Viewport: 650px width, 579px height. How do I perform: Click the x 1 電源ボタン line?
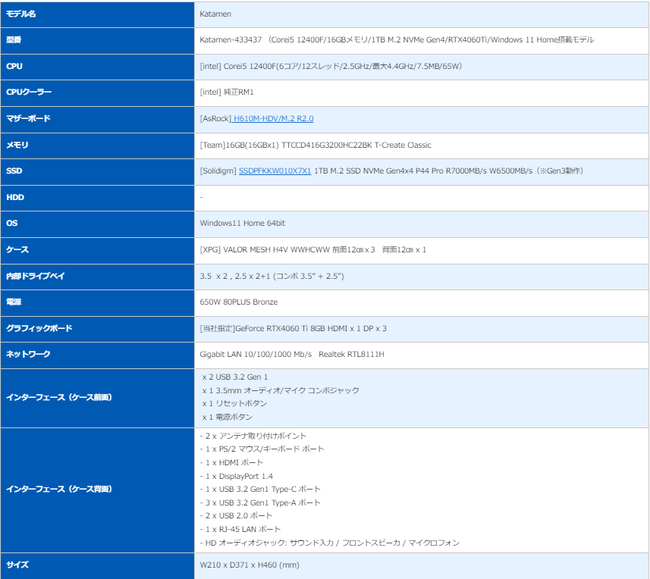coord(227,417)
